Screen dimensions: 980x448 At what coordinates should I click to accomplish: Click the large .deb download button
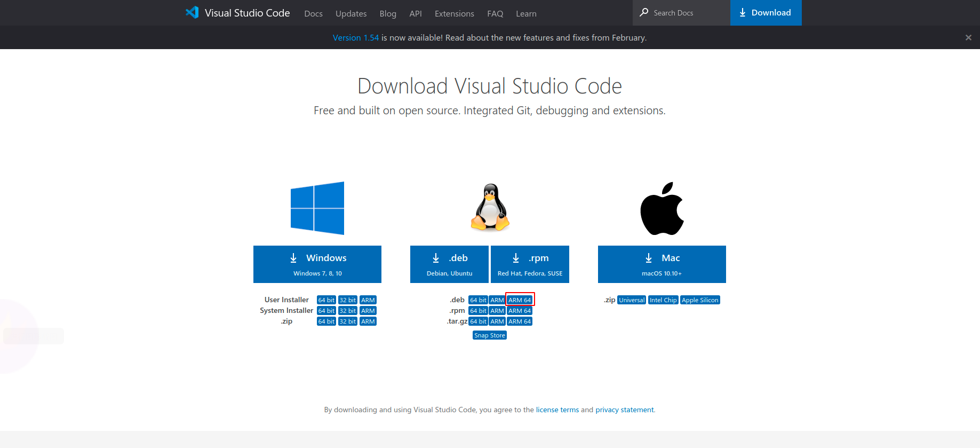point(449,264)
